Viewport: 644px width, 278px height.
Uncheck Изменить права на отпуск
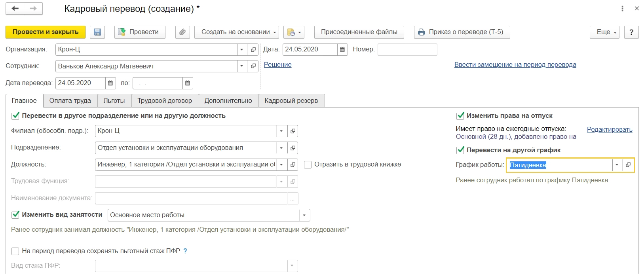point(460,116)
